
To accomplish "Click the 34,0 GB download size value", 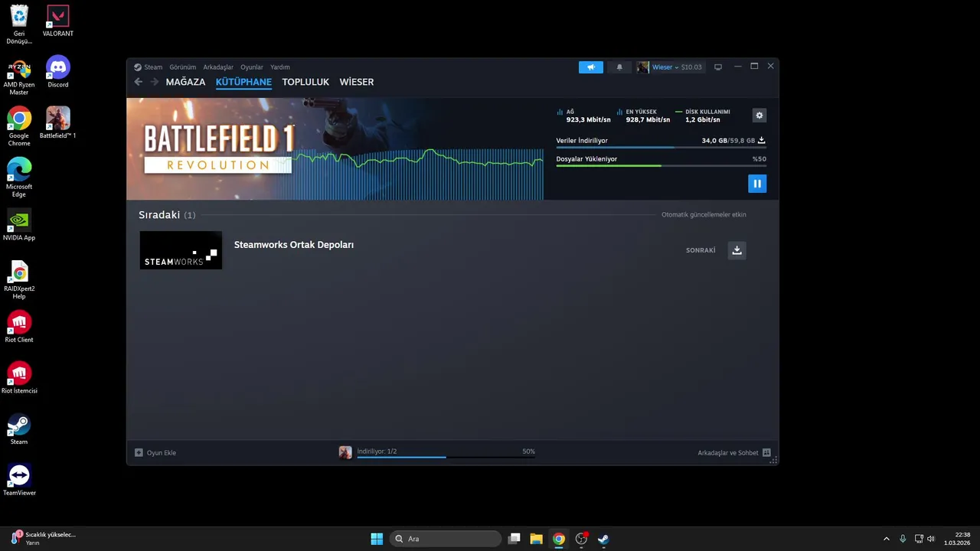I will pyautogui.click(x=714, y=141).
